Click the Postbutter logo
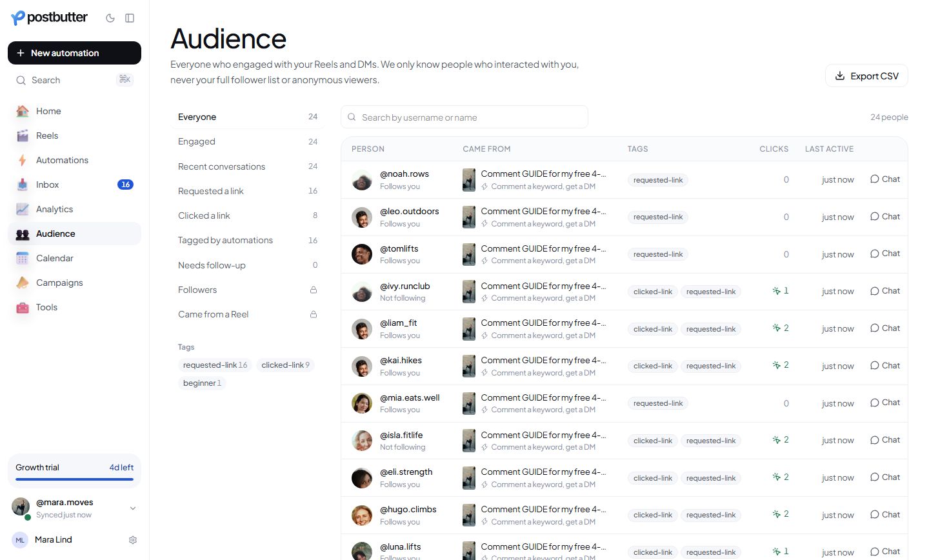 [x=50, y=18]
